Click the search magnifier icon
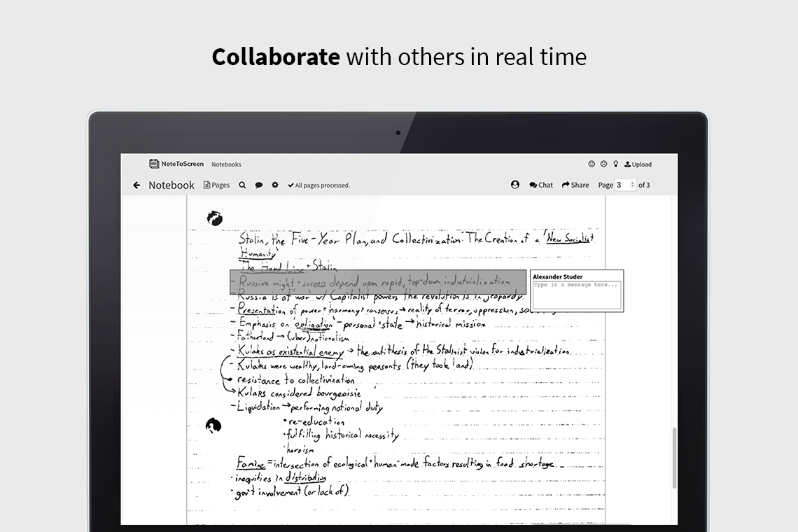The height and width of the screenshot is (532, 798). coord(243,185)
